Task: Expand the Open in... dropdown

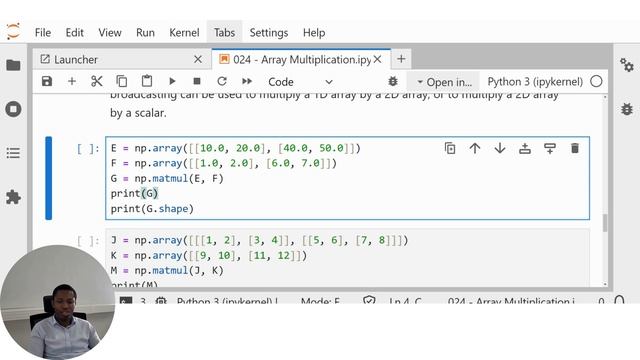Action: coord(444,82)
